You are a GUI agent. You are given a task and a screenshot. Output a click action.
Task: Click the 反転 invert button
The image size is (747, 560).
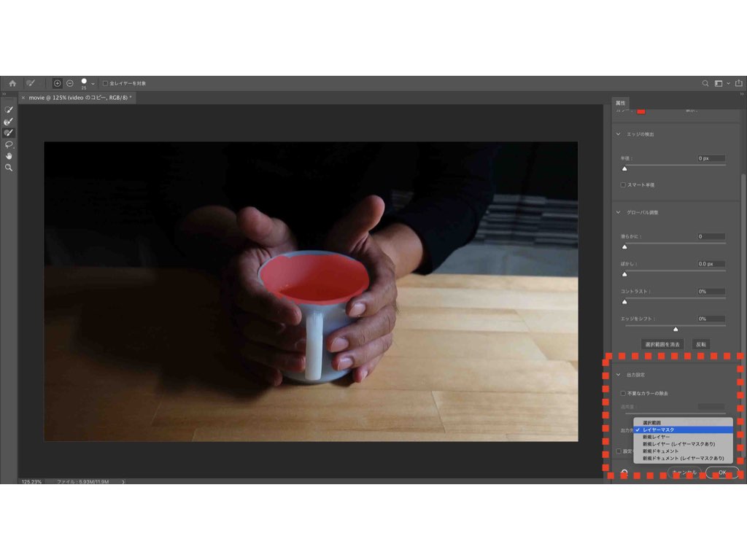pyautogui.click(x=701, y=344)
